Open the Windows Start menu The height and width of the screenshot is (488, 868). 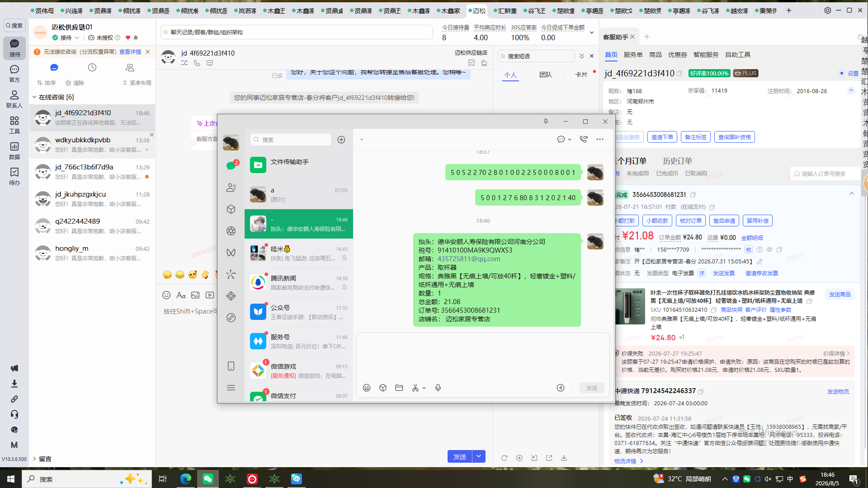coord(11,479)
